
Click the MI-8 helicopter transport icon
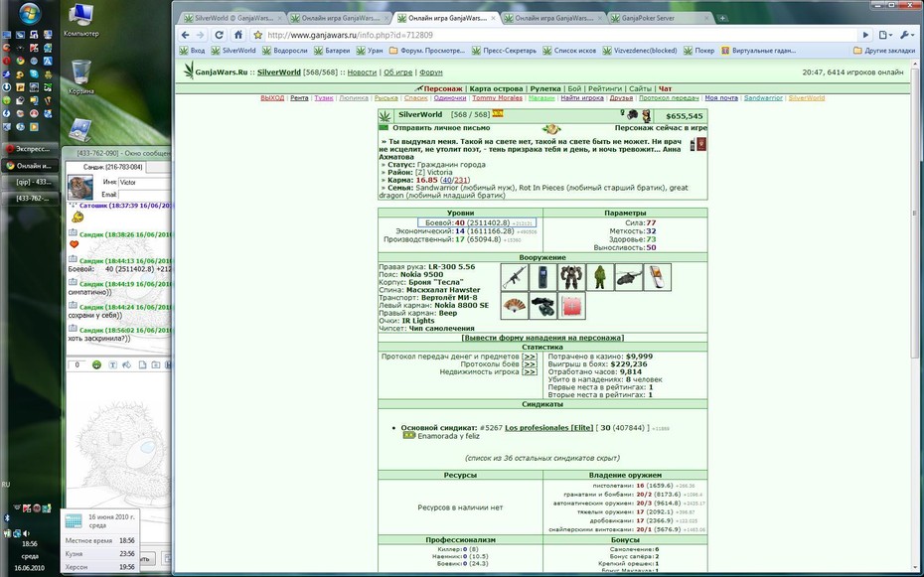coord(628,277)
